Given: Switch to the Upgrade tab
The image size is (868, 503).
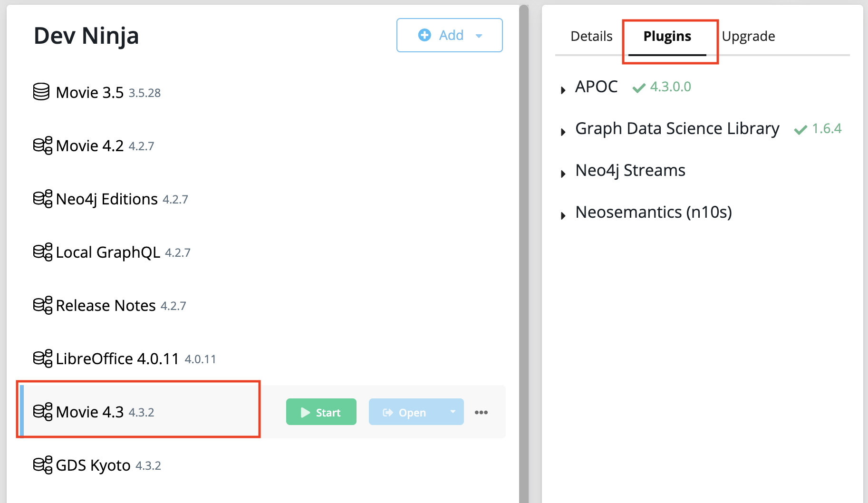Looking at the screenshot, I should pyautogui.click(x=748, y=36).
